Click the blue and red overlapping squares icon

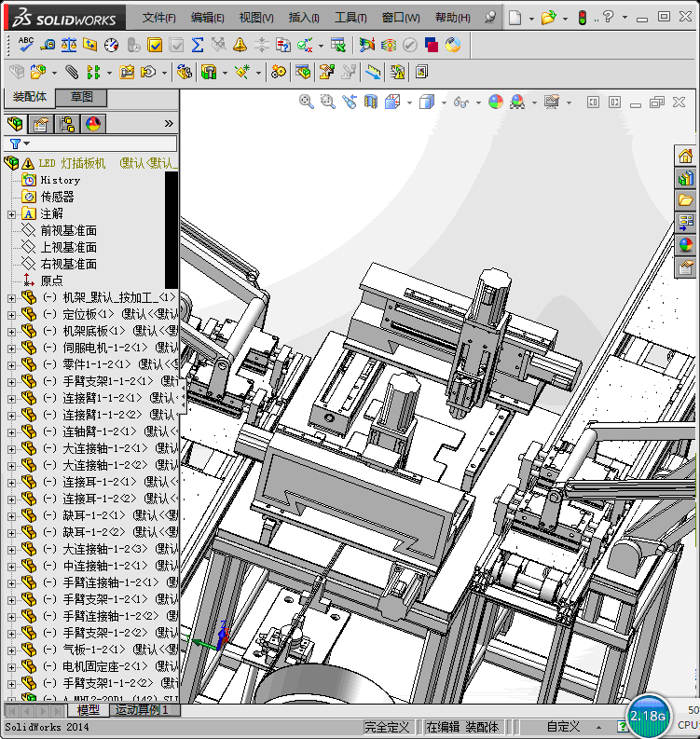pos(432,45)
